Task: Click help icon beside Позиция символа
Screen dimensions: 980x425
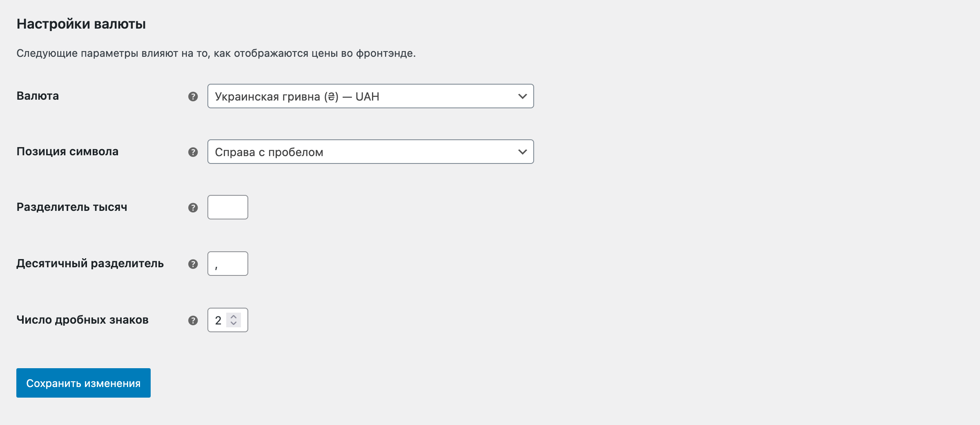Action: 193,152
